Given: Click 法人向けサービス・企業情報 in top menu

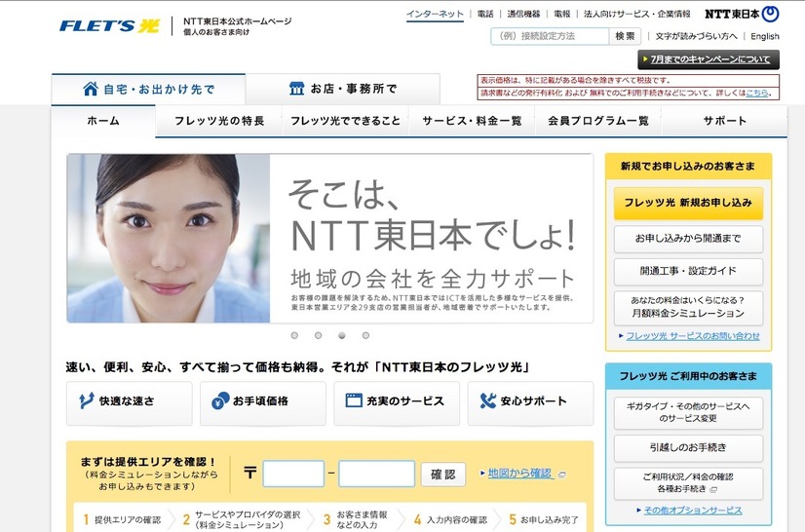Looking at the screenshot, I should point(637,15).
